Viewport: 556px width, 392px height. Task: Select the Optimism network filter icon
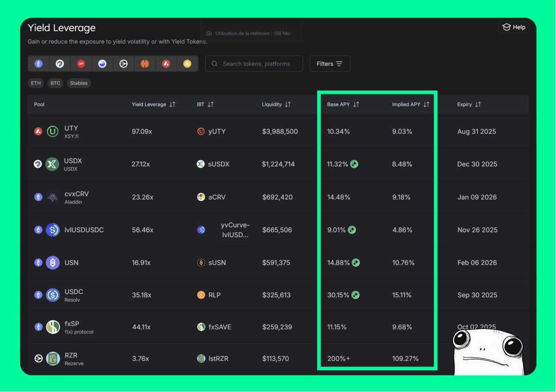[x=81, y=64]
